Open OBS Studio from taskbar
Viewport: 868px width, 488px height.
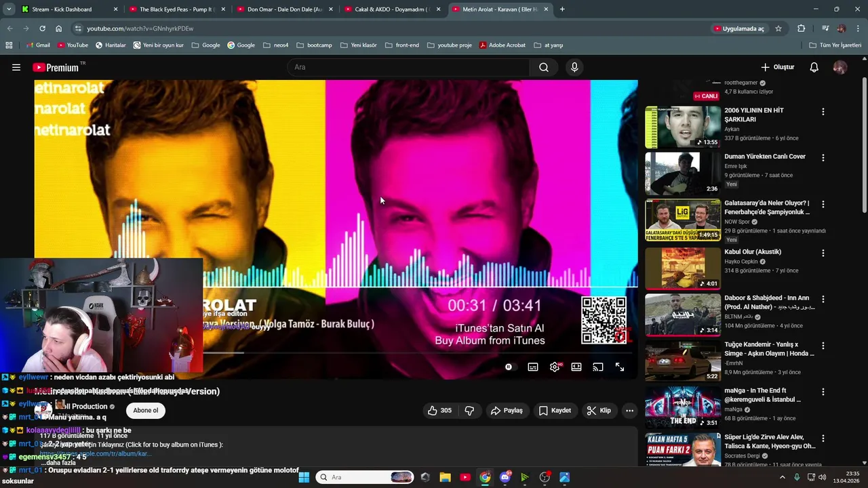point(545,477)
